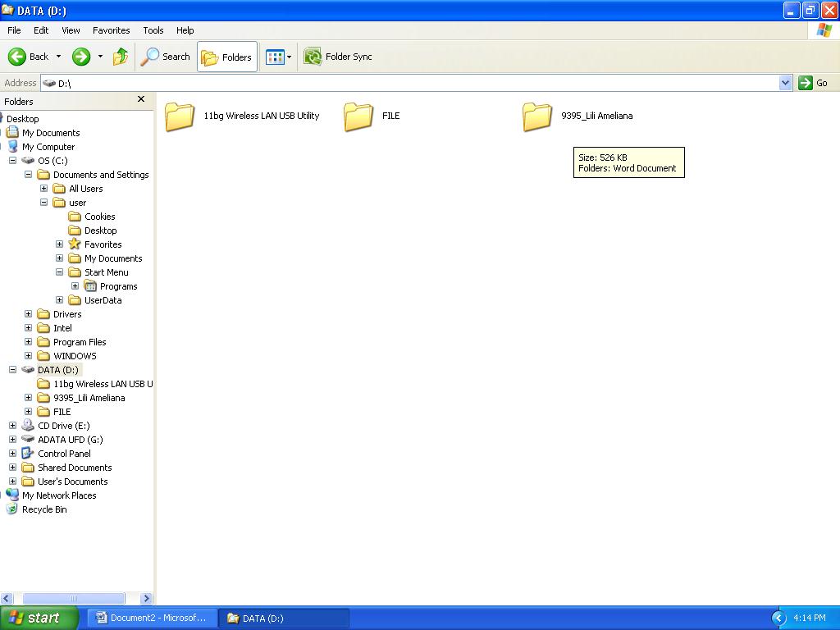Open the Views toolbar icon

click(x=274, y=56)
